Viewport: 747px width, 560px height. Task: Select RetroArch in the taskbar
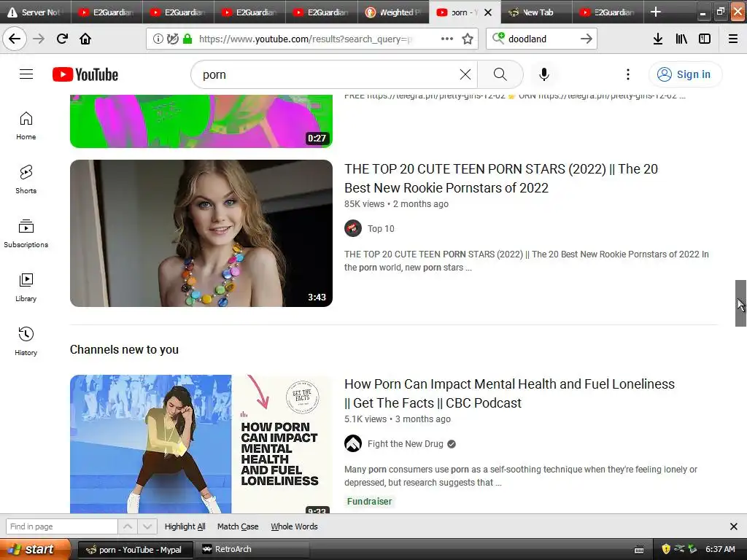252,549
